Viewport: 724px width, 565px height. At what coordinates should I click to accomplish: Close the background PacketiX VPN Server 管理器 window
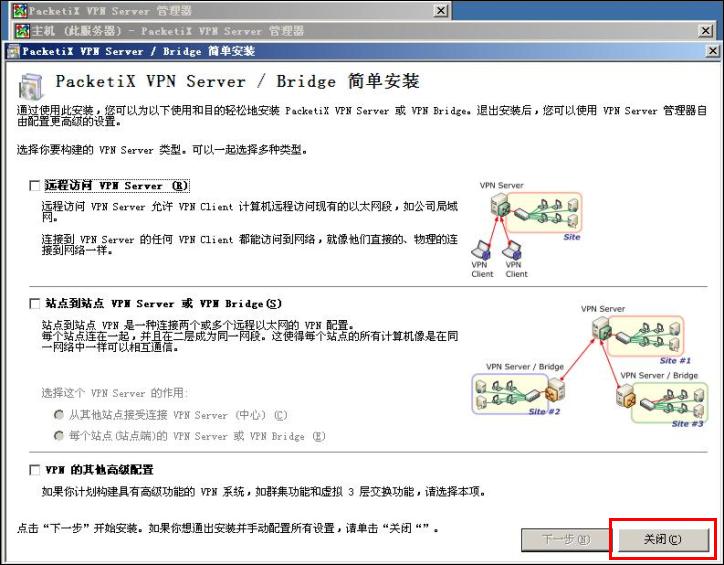(441, 10)
